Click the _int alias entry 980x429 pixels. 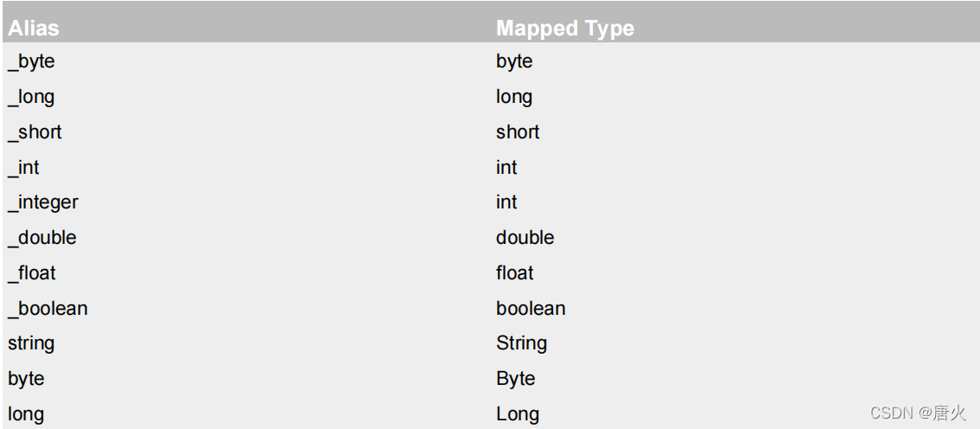23,167
